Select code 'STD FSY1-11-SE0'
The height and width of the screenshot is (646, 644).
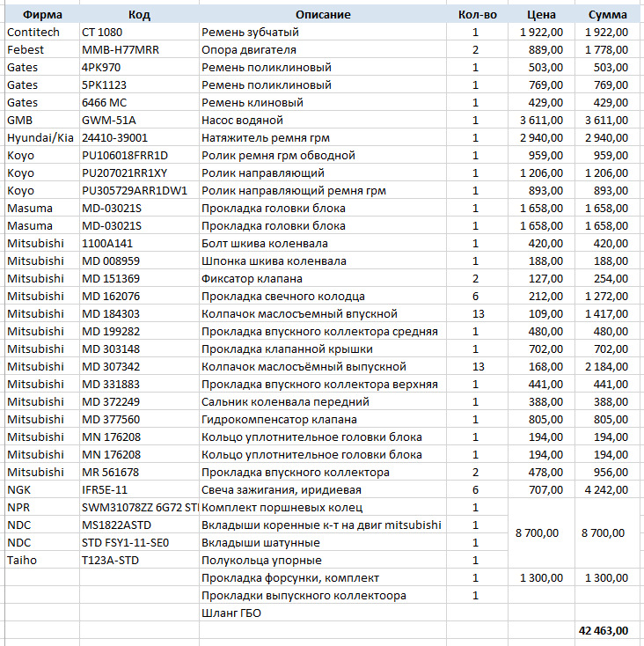[x=139, y=543]
